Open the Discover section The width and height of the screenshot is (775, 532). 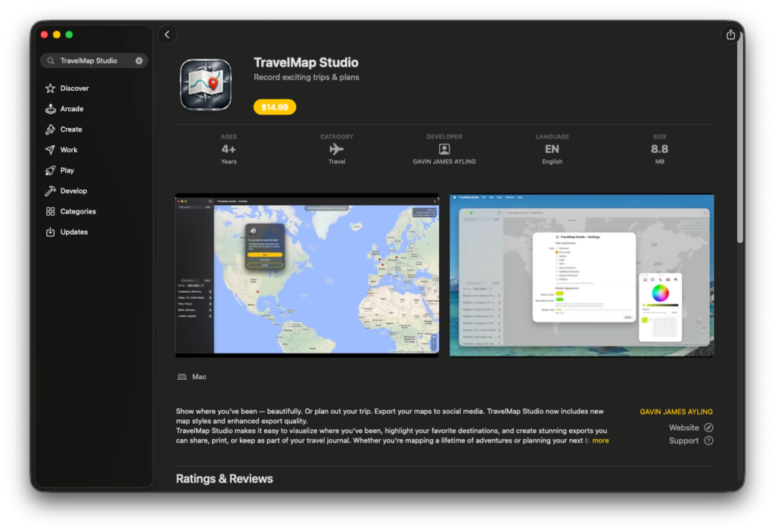point(73,88)
